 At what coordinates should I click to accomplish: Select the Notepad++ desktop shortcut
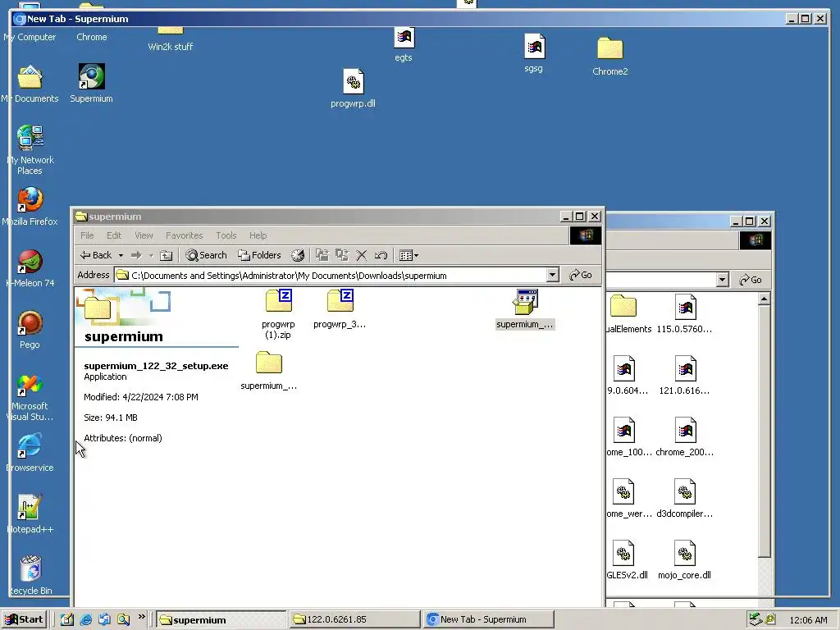click(30, 514)
